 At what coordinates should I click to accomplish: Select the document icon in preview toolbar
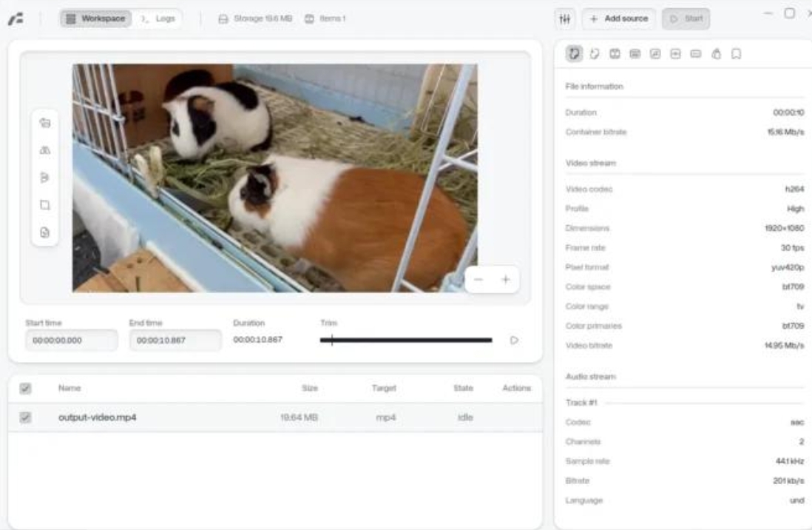tap(45, 232)
